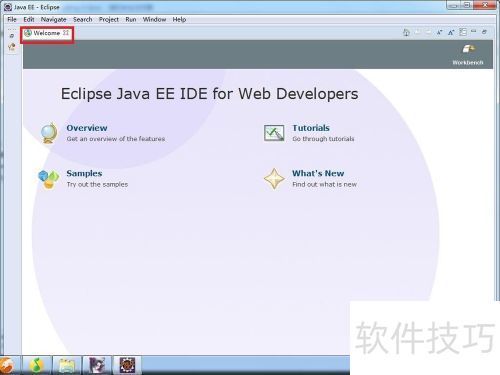
Task: Click 'Go through tutorials' text
Action: pyautogui.click(x=323, y=139)
